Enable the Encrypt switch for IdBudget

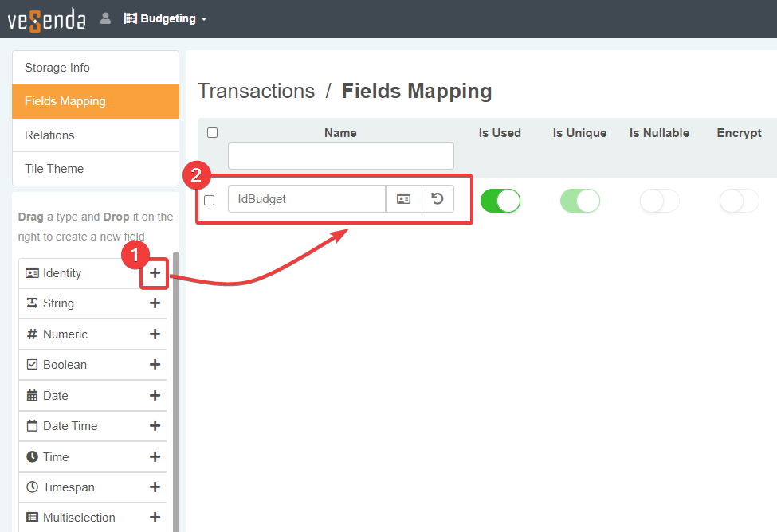[739, 201]
